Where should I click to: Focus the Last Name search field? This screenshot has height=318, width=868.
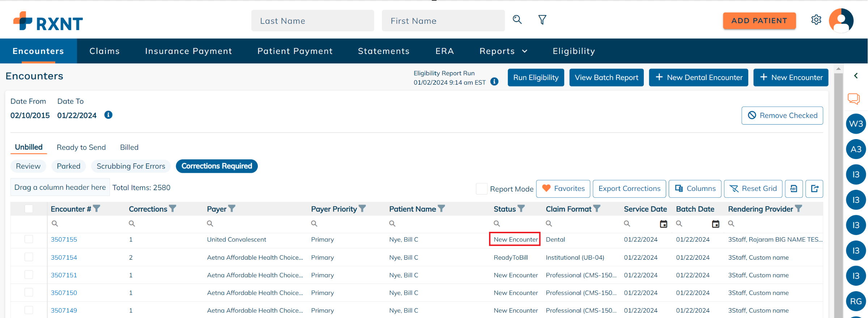(312, 21)
